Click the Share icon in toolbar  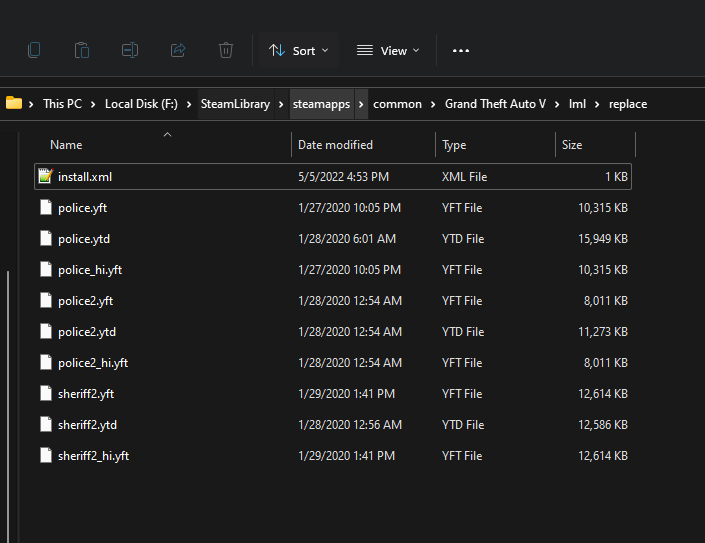coord(178,50)
